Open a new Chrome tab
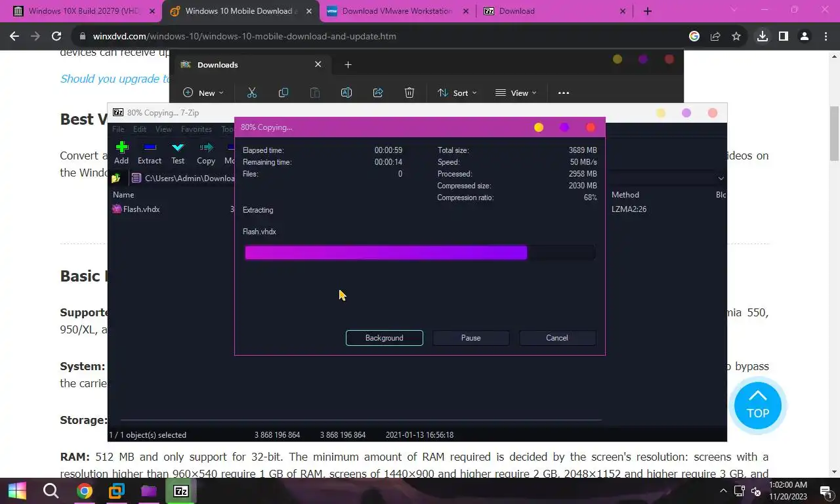 coord(648,11)
